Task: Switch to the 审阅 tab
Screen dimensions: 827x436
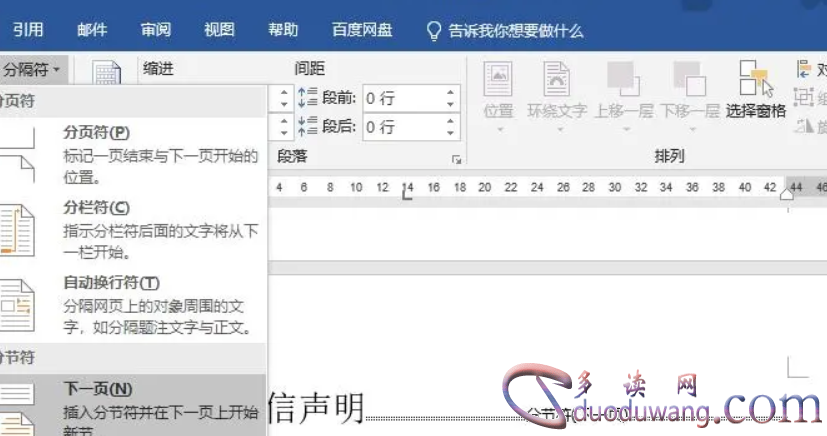Action: [155, 30]
